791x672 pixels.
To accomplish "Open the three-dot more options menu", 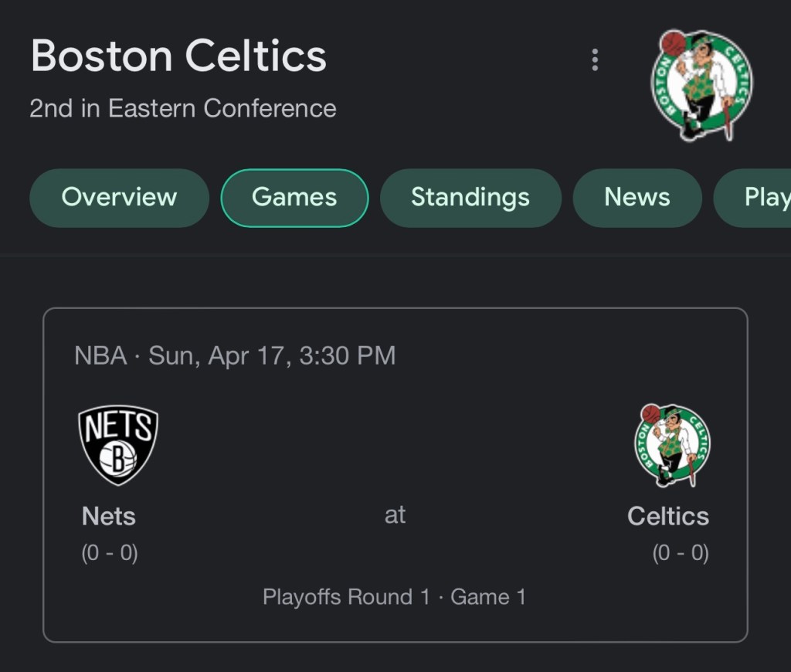I will point(595,59).
